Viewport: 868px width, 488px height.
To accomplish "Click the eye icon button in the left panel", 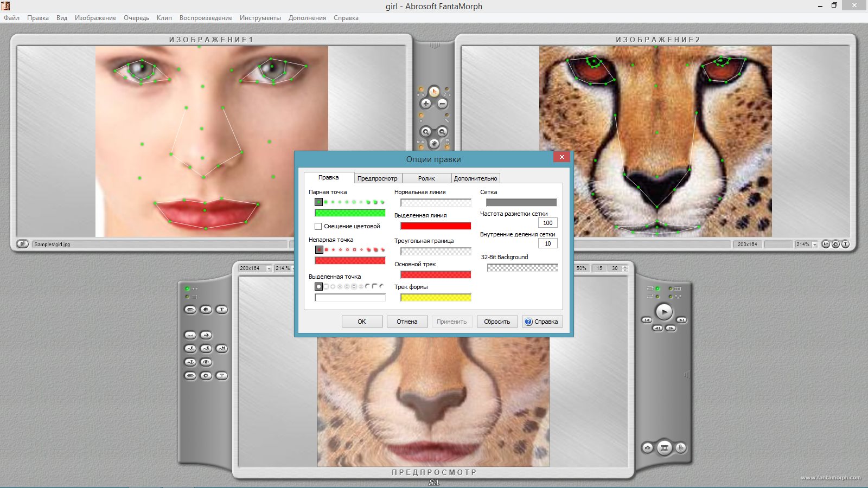I will (206, 362).
